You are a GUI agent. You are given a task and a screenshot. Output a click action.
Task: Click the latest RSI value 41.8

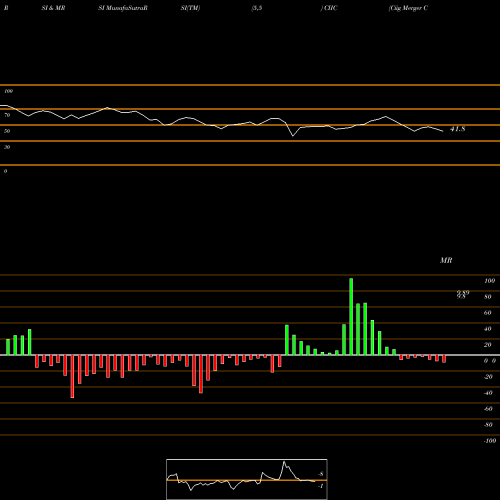tap(458, 129)
